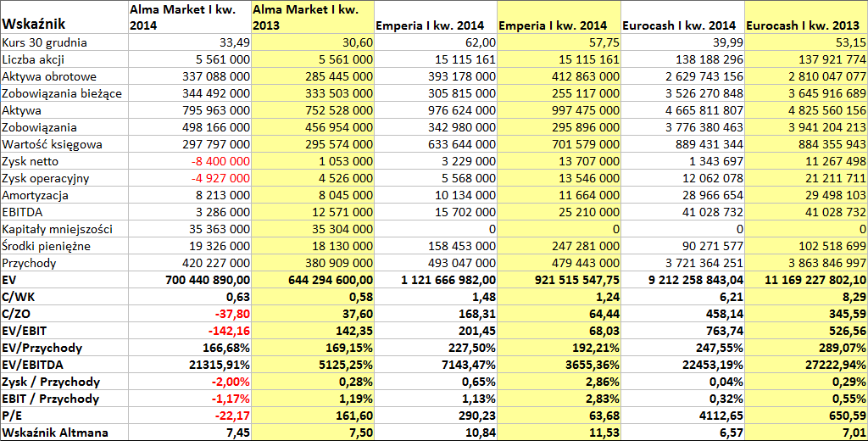Screen dimensions: 868x441
Task: Click the "Kurs 30 grudnia" row label
Action: pyautogui.click(x=45, y=42)
